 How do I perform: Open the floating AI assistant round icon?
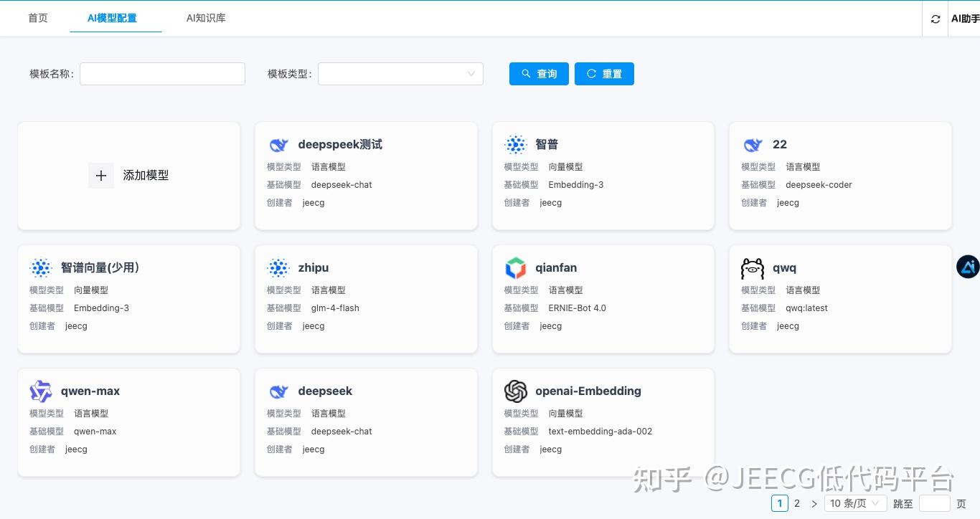tap(969, 267)
